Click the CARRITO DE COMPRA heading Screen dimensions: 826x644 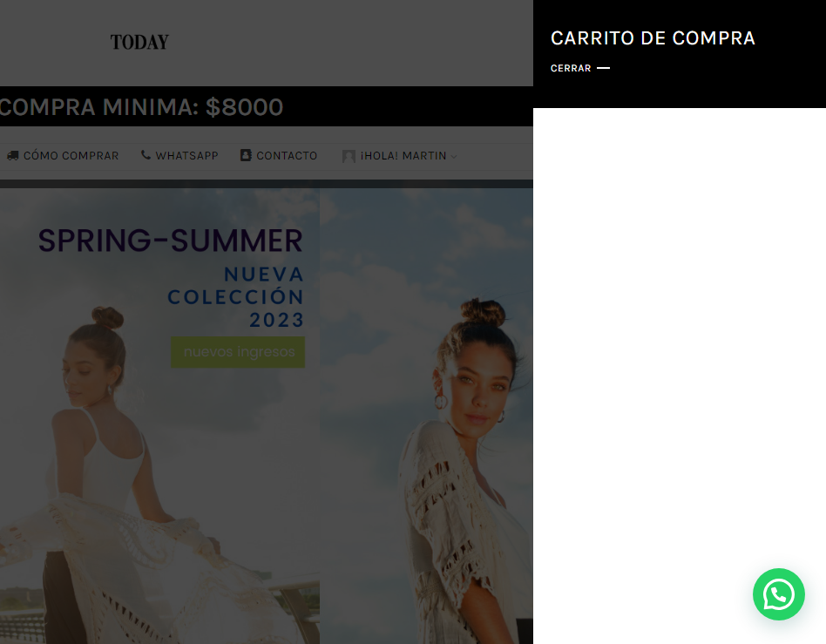653,38
